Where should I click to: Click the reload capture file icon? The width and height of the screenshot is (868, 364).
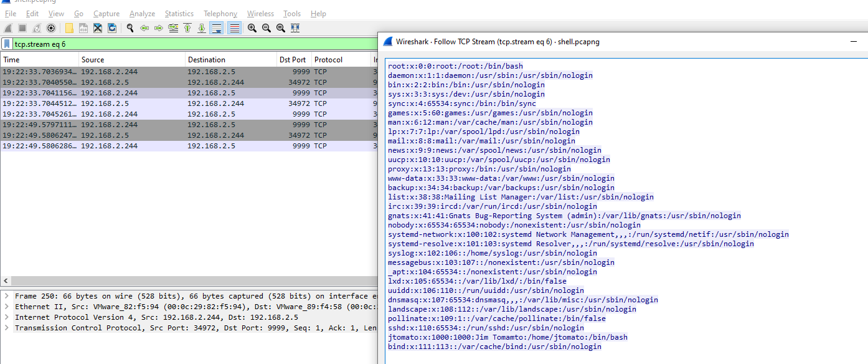[112, 28]
